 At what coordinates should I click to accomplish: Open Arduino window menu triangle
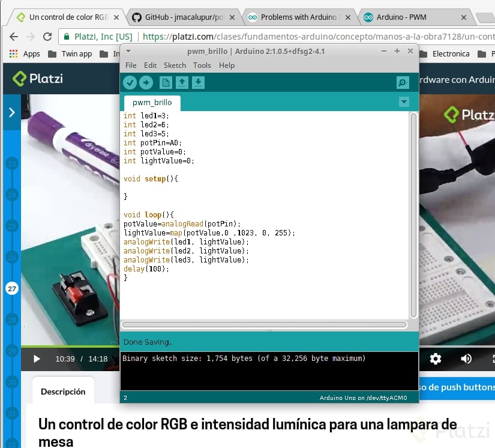128,51
